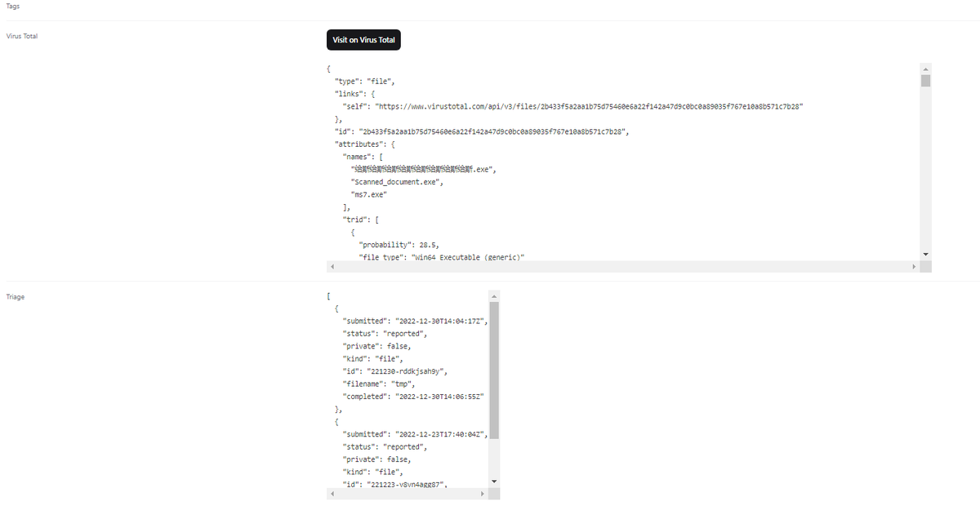Click the first "kind": "file" line in Triage

click(373, 359)
